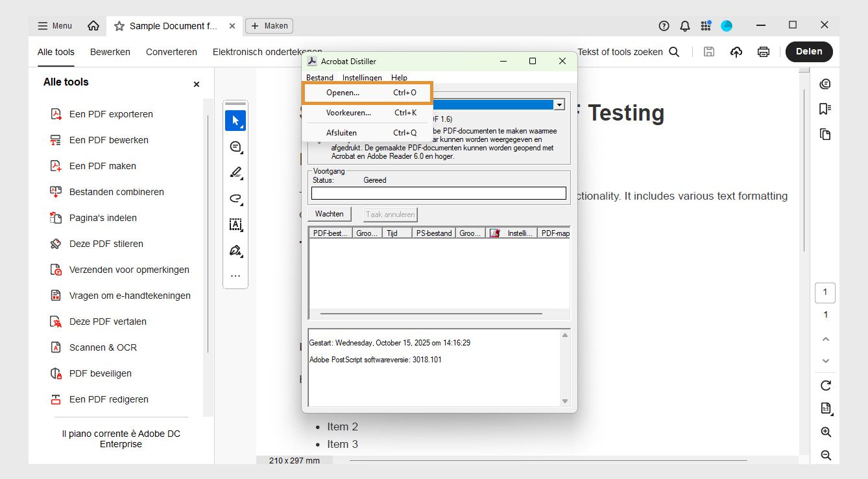This screenshot has height=479, width=868.
Task: Open the bookmarks panel icon
Action: pos(825,109)
